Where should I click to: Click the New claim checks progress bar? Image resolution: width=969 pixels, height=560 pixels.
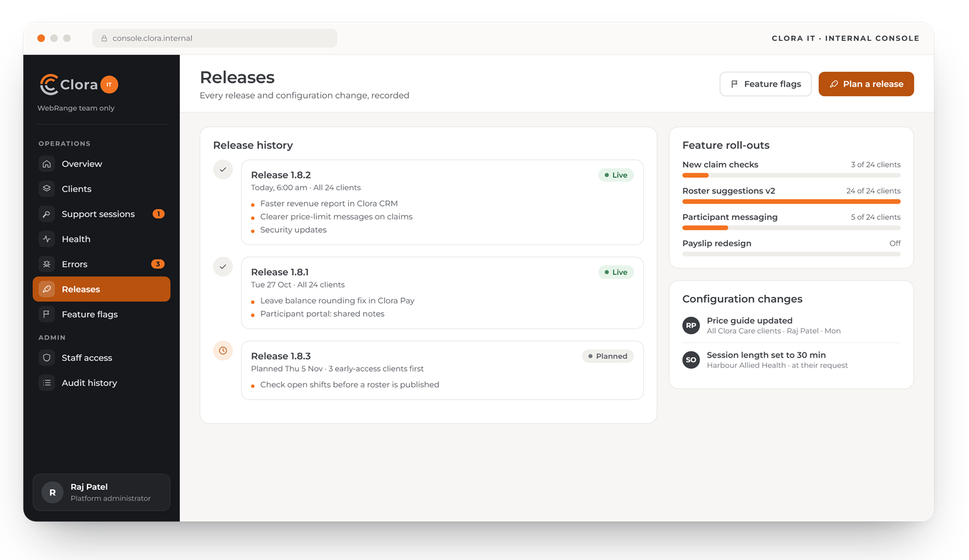tap(792, 175)
